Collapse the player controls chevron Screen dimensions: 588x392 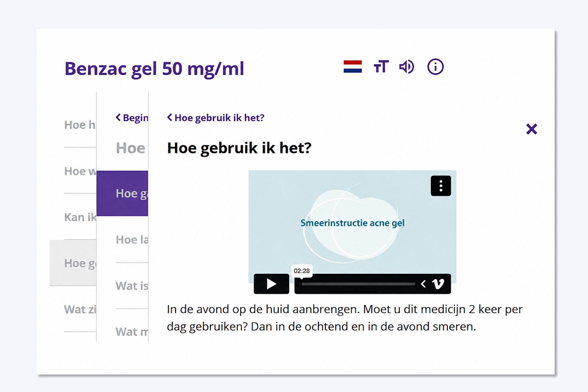coord(423,284)
